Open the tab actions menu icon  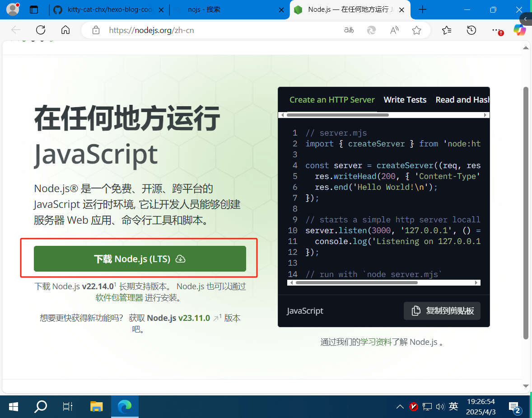click(x=34, y=9)
